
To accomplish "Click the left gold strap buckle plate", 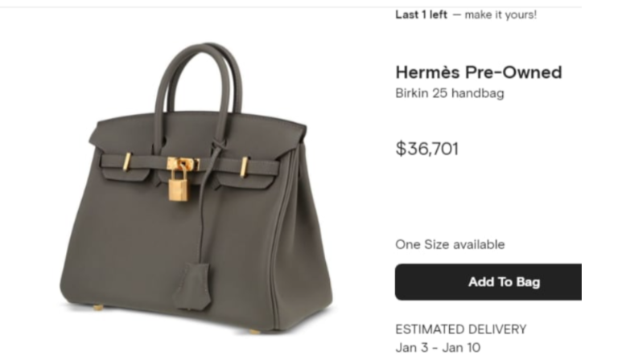I will click(x=126, y=162).
